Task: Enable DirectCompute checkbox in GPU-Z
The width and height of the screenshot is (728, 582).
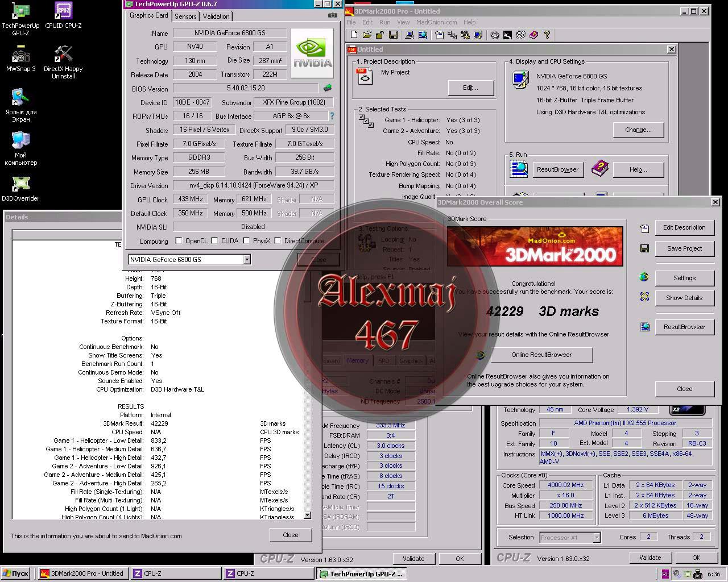Action: click(278, 241)
